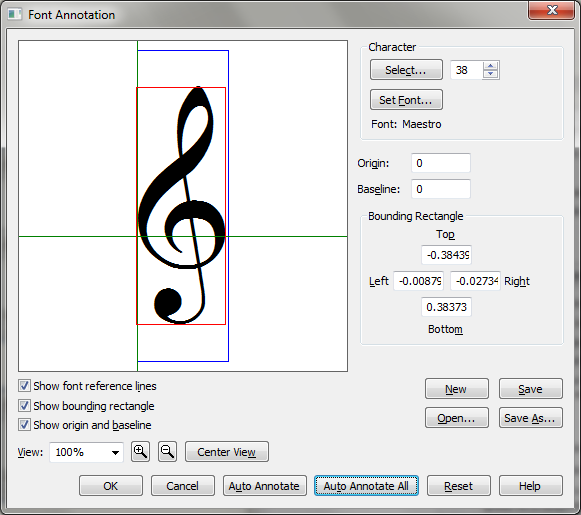Increment the character number spinner up arrow

pos(491,66)
